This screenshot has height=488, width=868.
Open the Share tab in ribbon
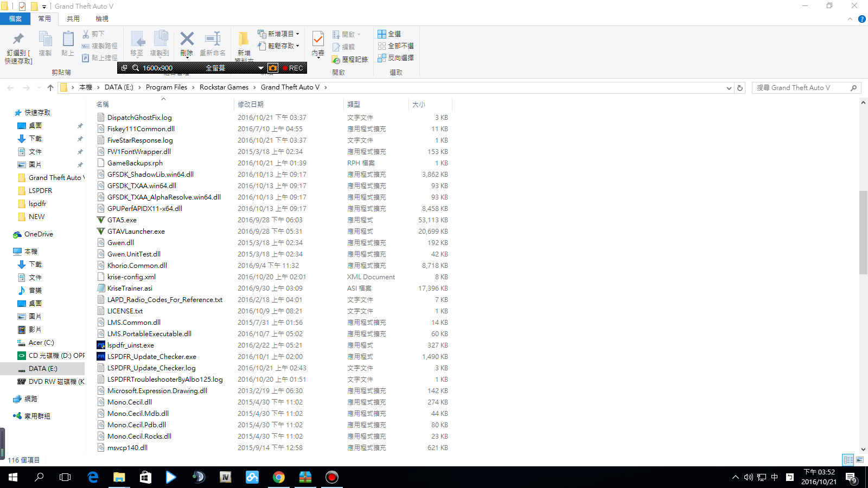coord(73,18)
